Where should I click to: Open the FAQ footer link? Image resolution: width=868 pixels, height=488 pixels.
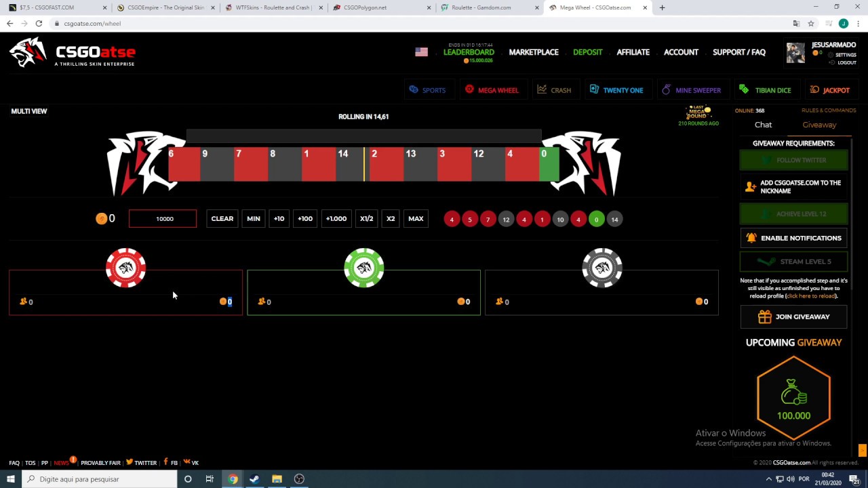14,463
